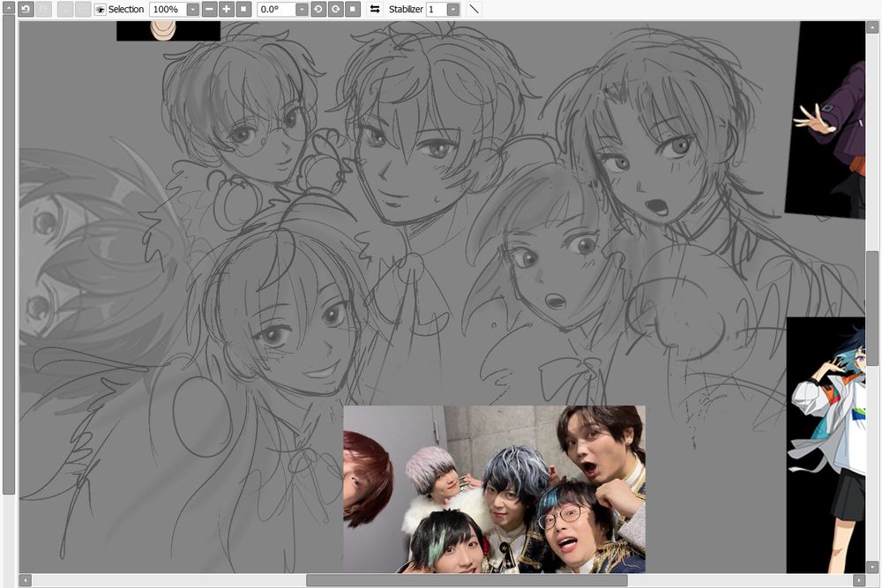Screen dimensions: 882x588
Task: Open the Stabilizer level dropdown
Action: click(452, 10)
